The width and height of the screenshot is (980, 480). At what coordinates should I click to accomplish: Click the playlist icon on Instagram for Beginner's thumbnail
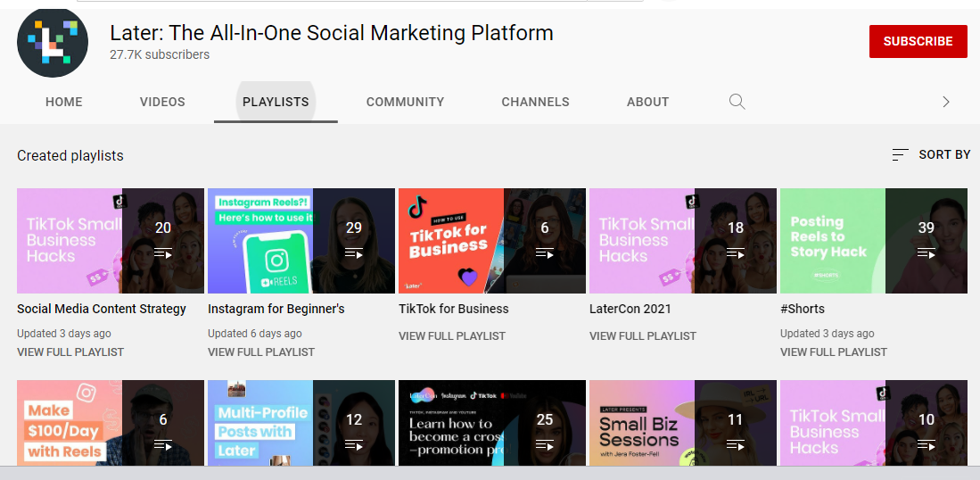tap(353, 253)
